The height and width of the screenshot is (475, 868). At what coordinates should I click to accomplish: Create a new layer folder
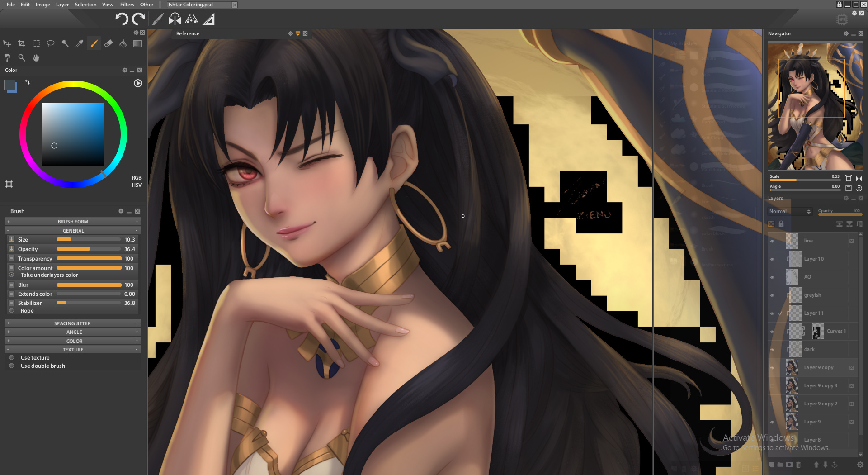click(780, 465)
